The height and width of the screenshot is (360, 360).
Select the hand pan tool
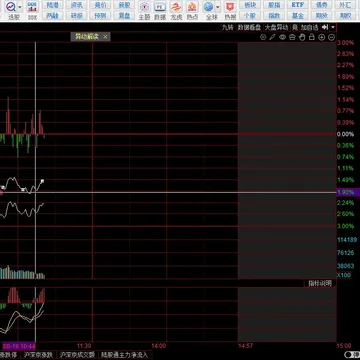coord(302,37)
